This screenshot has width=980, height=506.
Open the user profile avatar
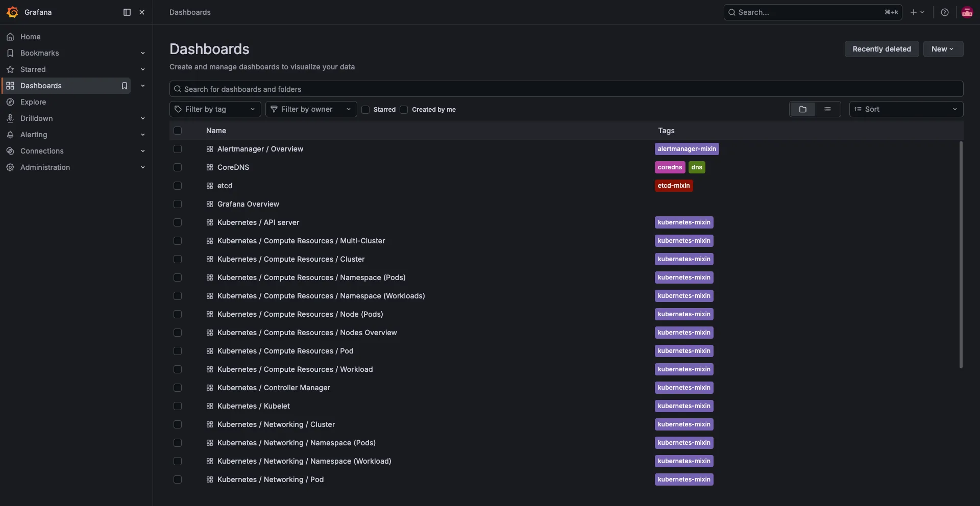pyautogui.click(x=967, y=12)
